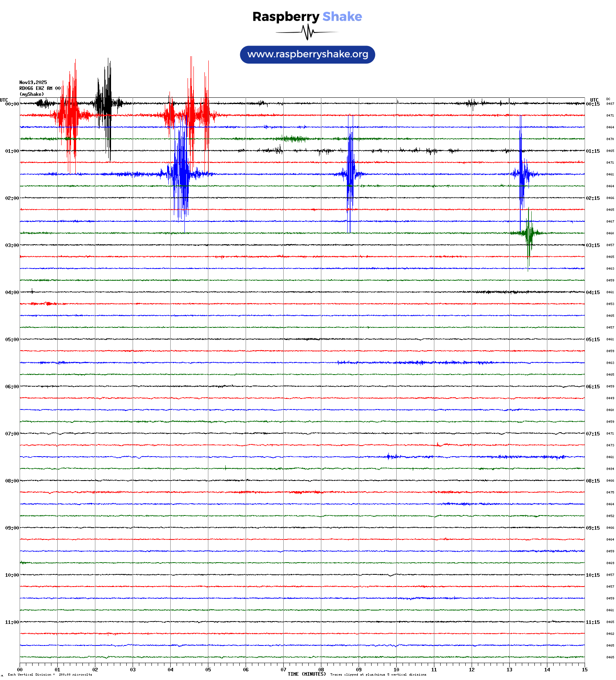Screen dimensions: 616x680
Task: Click minute 15 on the bottom time axis
Action: pyautogui.click(x=584, y=670)
